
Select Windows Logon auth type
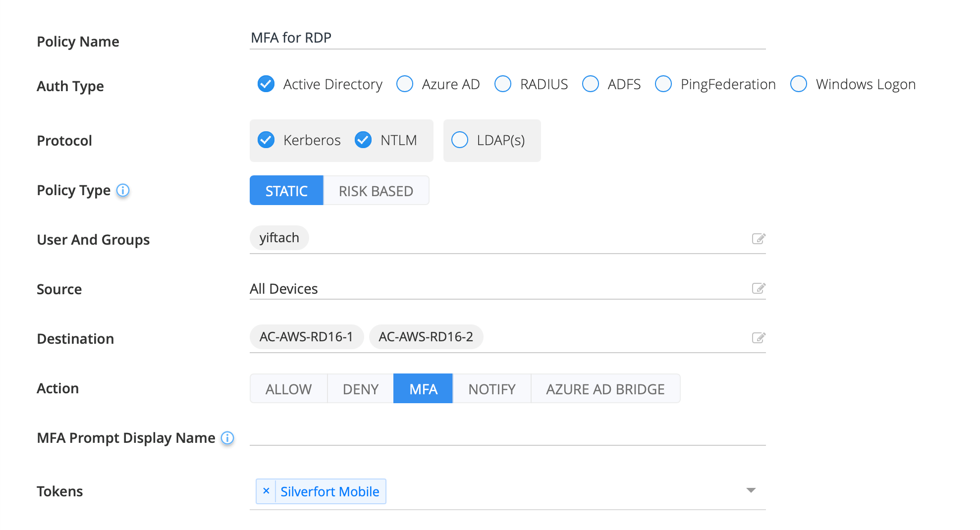[x=798, y=84]
